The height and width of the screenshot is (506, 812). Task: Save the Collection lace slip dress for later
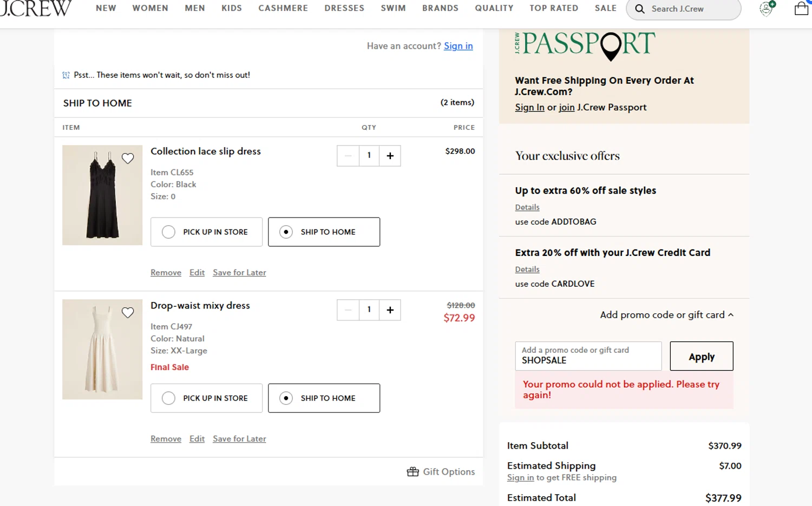[239, 273]
